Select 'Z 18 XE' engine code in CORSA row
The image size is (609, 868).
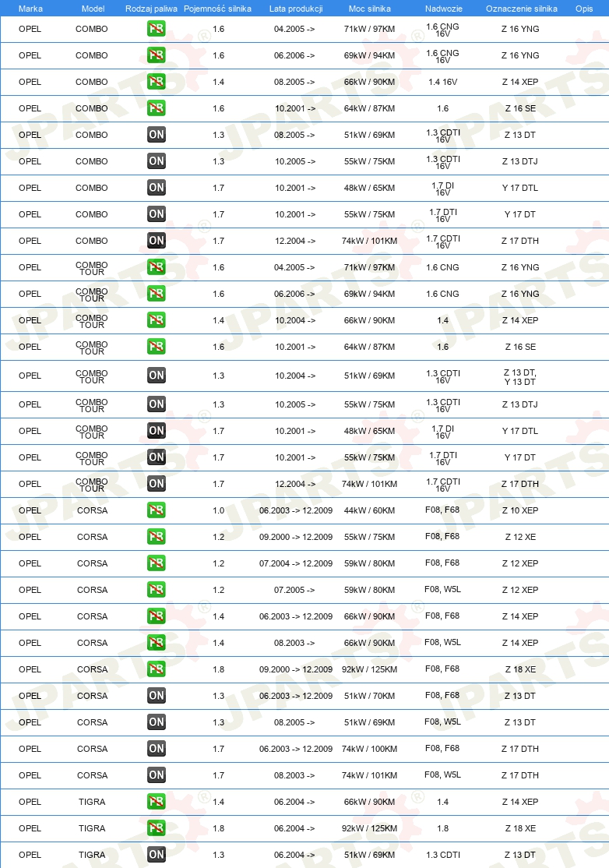pyautogui.click(x=520, y=669)
